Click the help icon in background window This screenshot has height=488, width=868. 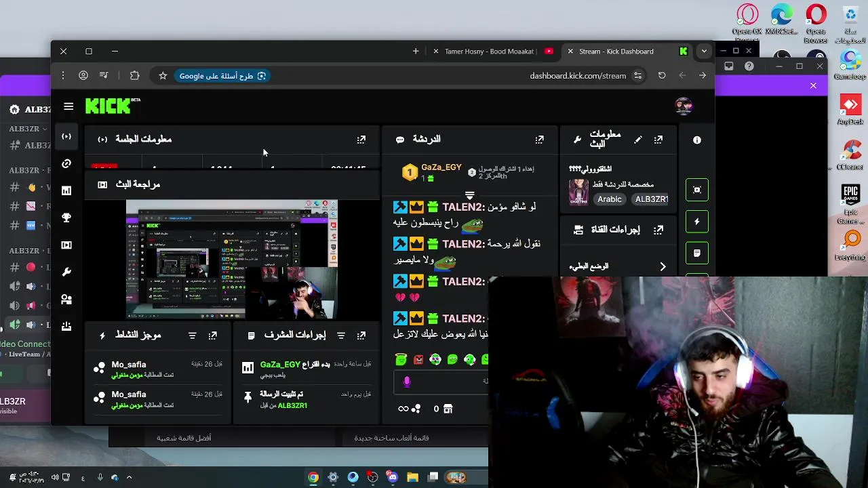click(x=749, y=66)
